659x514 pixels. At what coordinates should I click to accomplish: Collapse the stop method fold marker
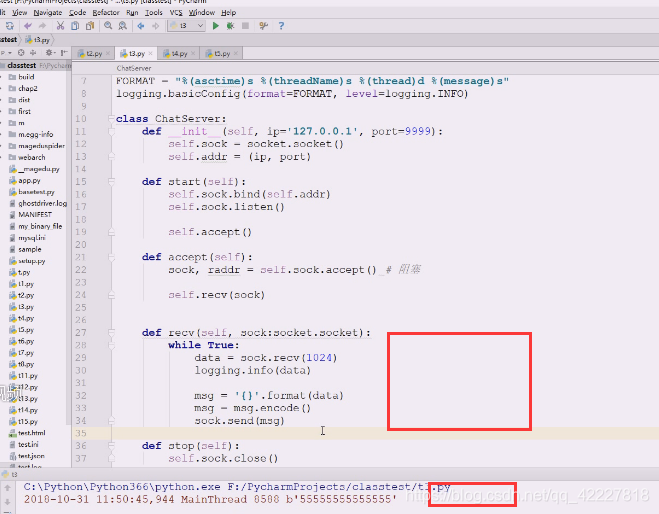111,446
